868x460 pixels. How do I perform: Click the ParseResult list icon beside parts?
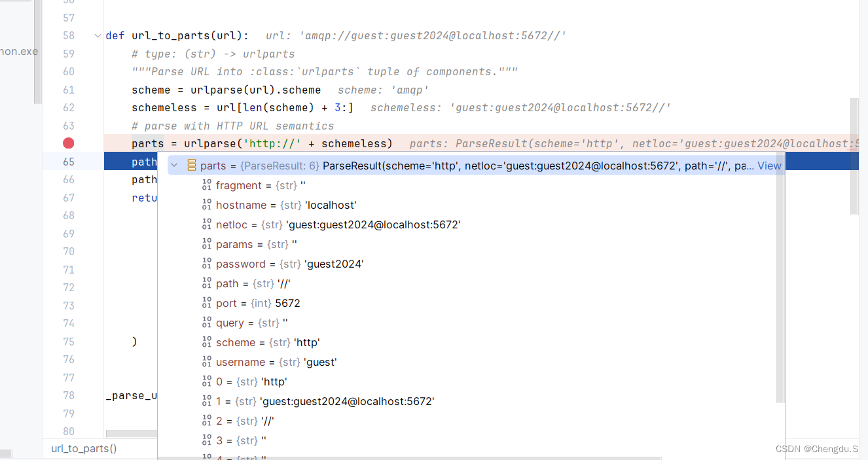point(191,166)
